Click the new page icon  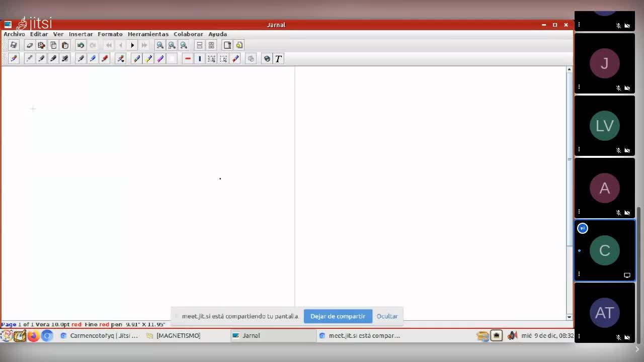[227, 45]
